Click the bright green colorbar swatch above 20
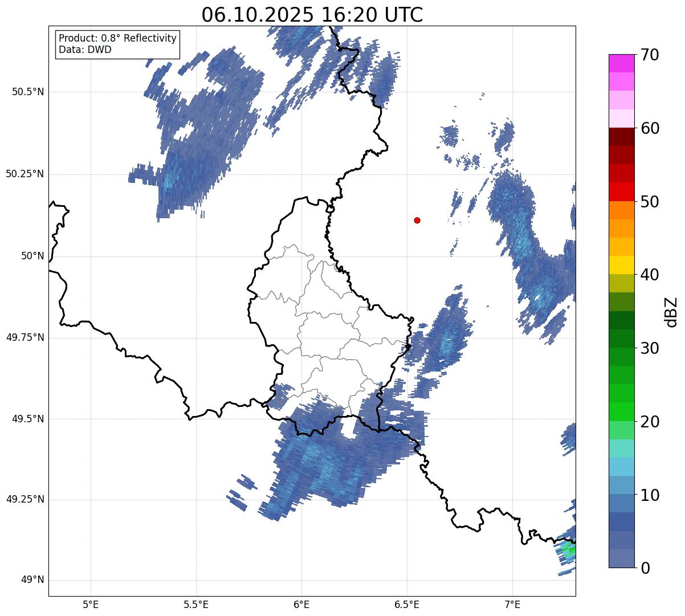Image resolution: width=685 pixels, height=616 pixels. 622,411
